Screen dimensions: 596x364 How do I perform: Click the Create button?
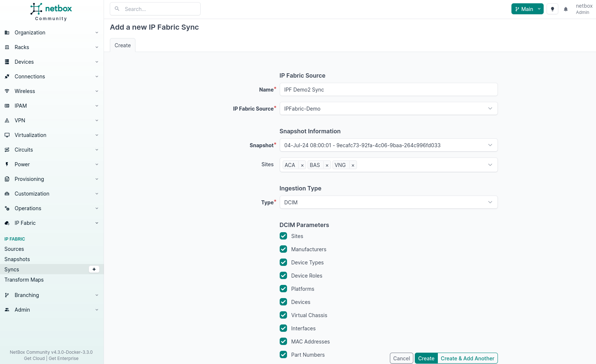click(x=426, y=358)
